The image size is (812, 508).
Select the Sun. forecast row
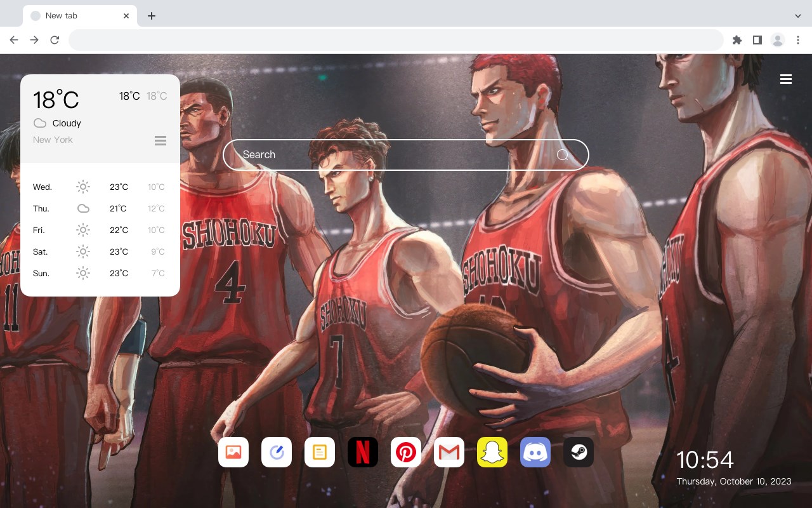click(100, 273)
